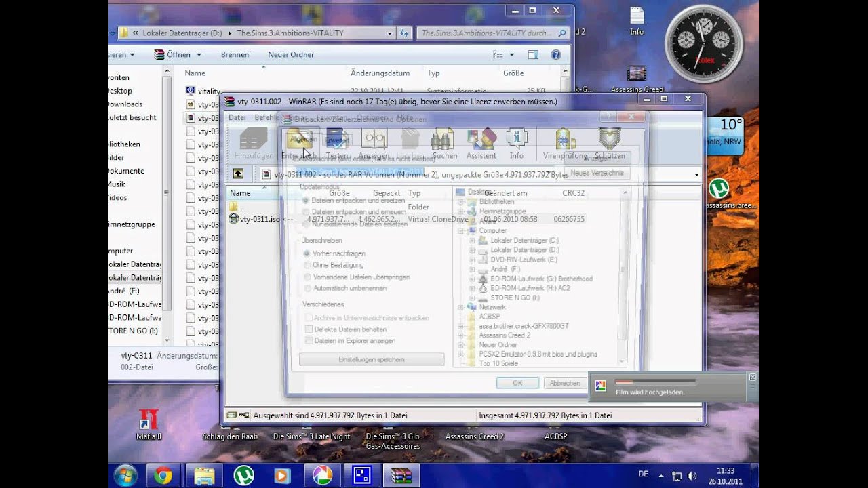This screenshot has height=488, width=868.
Task: Click Brennen in Explorer toolbar
Action: click(235, 54)
